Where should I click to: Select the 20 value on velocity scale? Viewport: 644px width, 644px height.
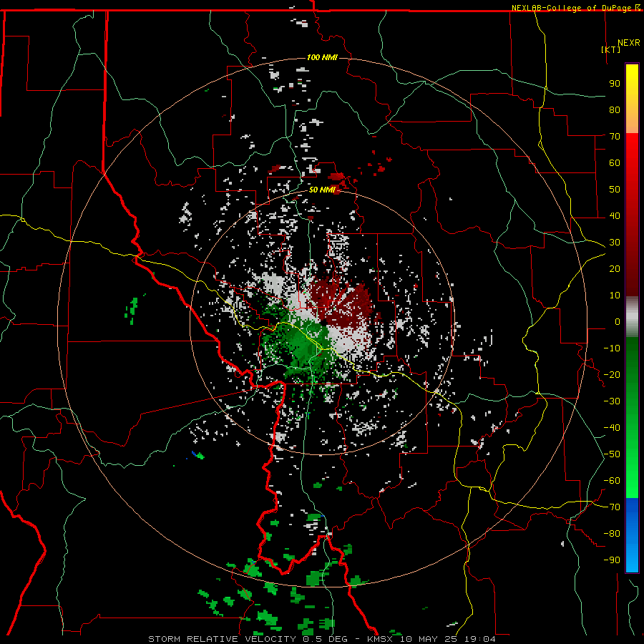615,268
